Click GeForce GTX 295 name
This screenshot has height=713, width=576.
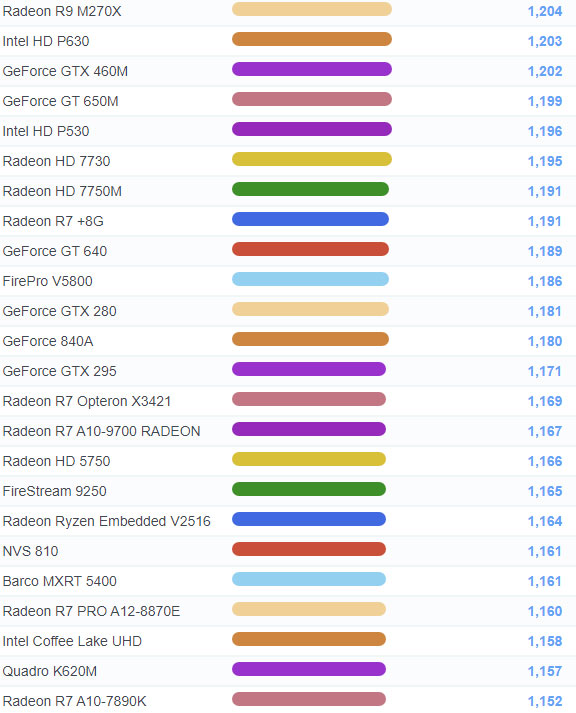(60, 372)
